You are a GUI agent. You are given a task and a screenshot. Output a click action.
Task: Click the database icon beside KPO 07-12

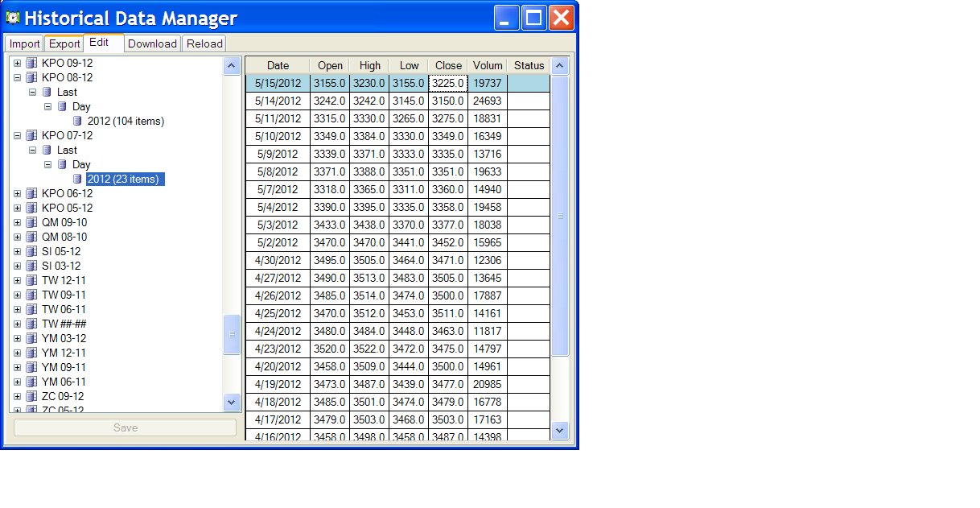pos(31,135)
